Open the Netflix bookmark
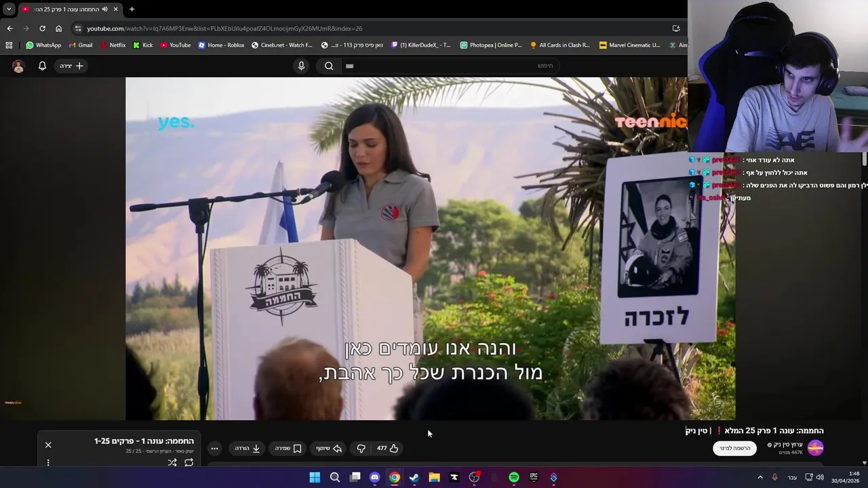The image size is (868, 488). point(113,45)
